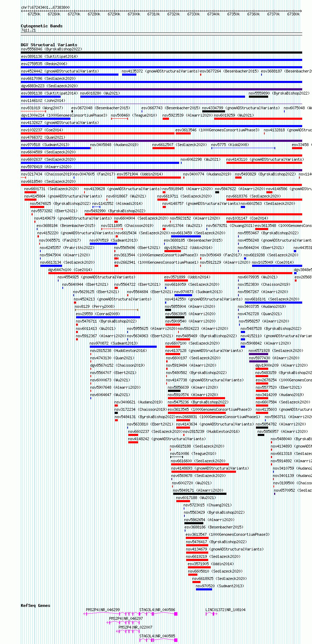The image size is (312, 644).
Task: Select nsv4135372 (gnomADStructuralVariants) label
Action: (x=161, y=71)
